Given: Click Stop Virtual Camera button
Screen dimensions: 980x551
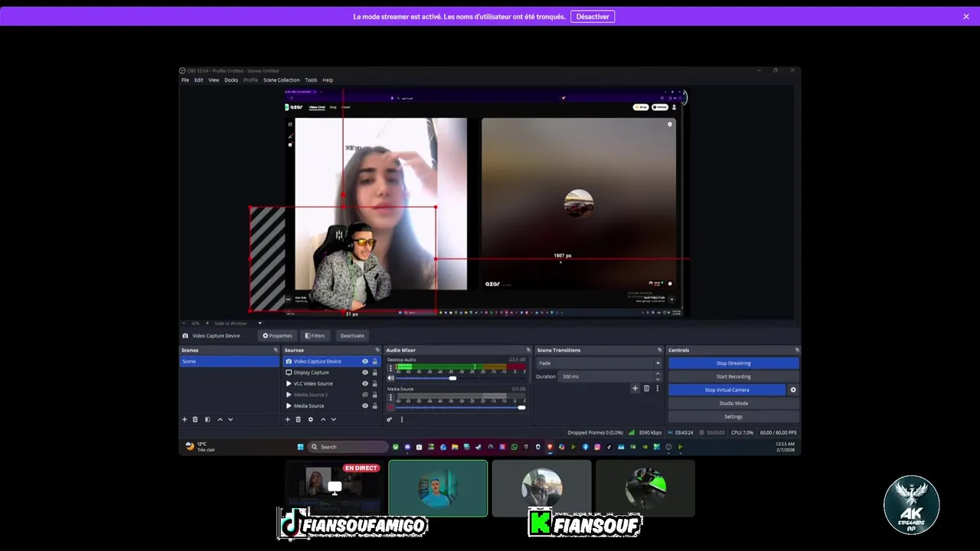Looking at the screenshot, I should click(x=727, y=390).
